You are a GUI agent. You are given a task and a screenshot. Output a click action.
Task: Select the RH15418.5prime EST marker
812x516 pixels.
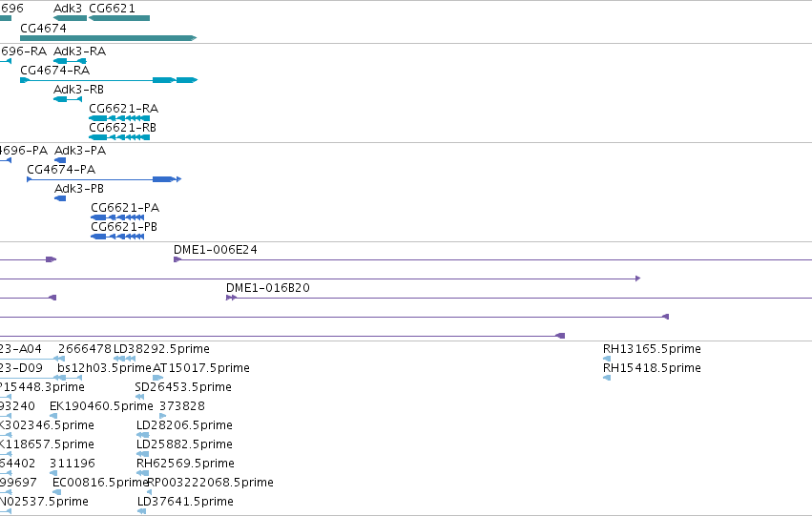(607, 378)
